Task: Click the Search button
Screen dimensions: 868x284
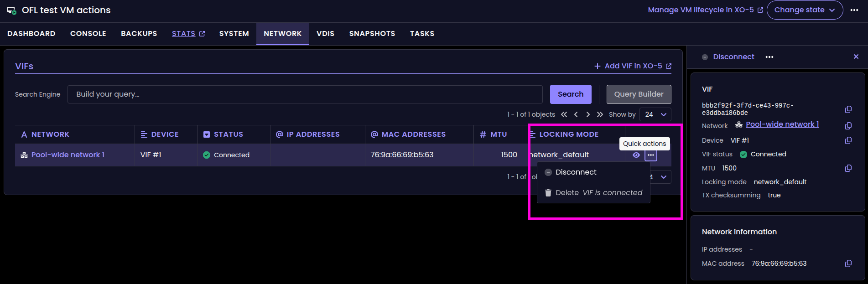Action: tap(570, 94)
